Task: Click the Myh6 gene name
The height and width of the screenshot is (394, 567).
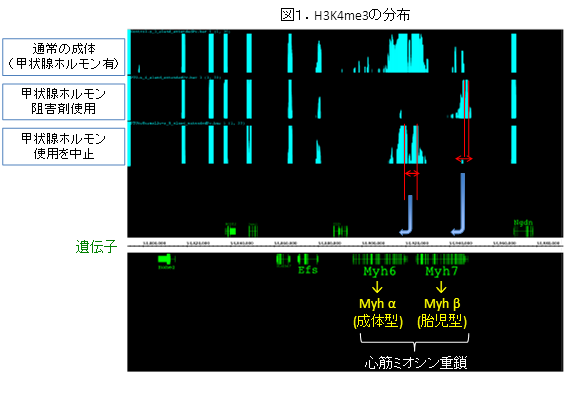Action: pos(379,271)
